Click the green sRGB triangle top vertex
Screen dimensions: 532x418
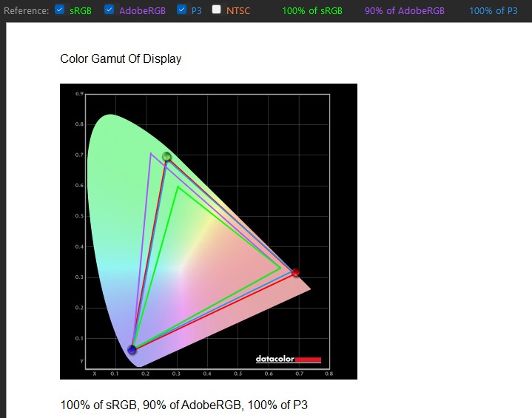(178, 186)
